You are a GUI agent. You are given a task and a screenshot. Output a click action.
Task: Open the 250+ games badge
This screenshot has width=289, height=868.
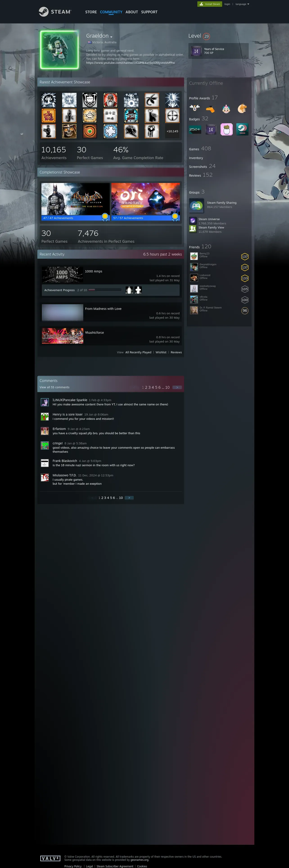tap(195, 129)
